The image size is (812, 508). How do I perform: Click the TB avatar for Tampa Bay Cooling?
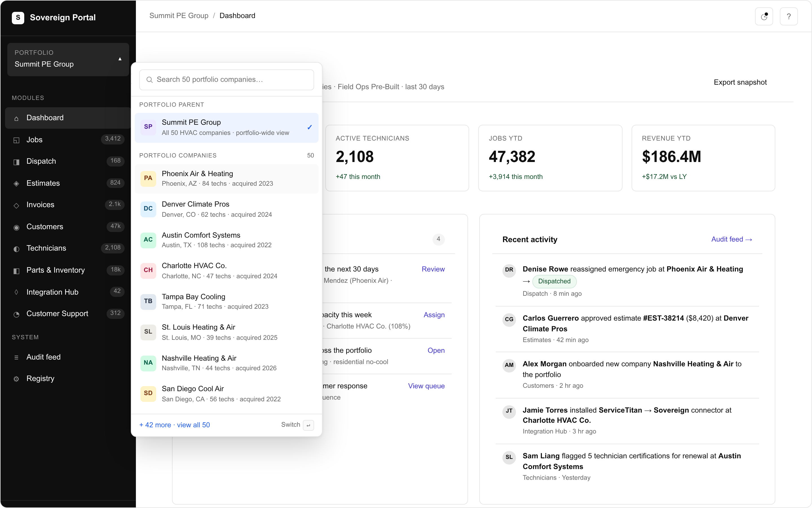tap(148, 301)
